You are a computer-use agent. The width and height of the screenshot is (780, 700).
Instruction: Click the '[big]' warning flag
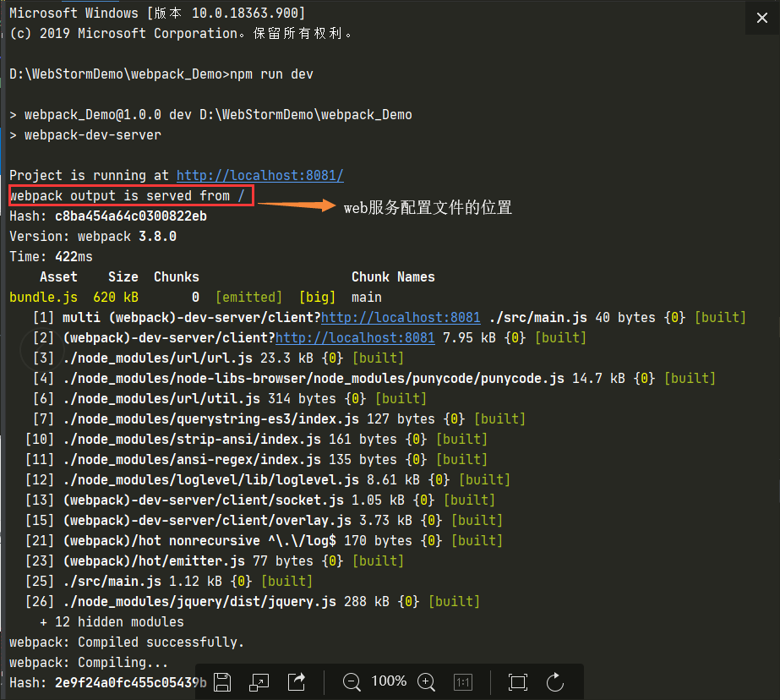[x=318, y=298]
